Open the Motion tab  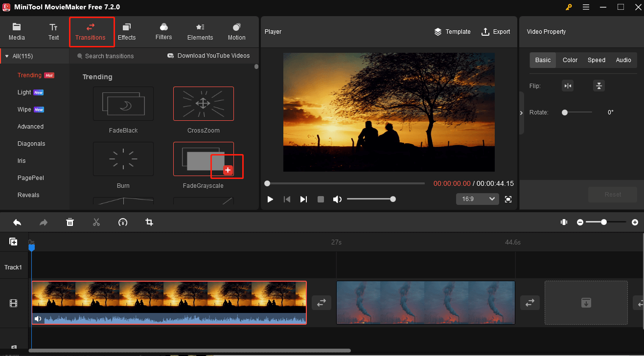pyautogui.click(x=236, y=32)
